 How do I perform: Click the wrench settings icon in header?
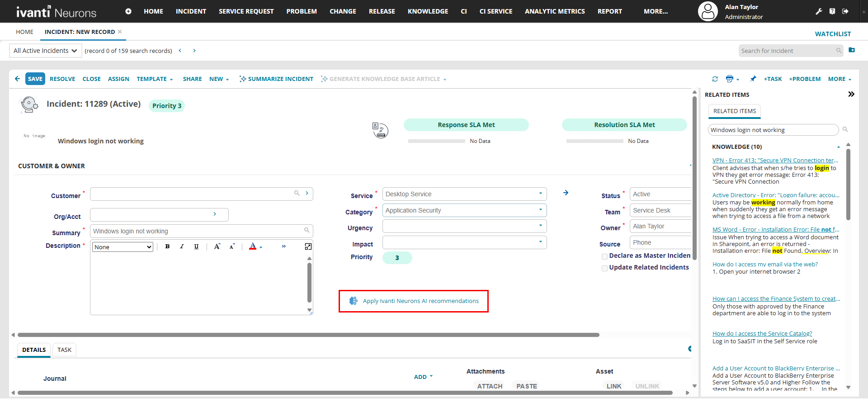819,11
